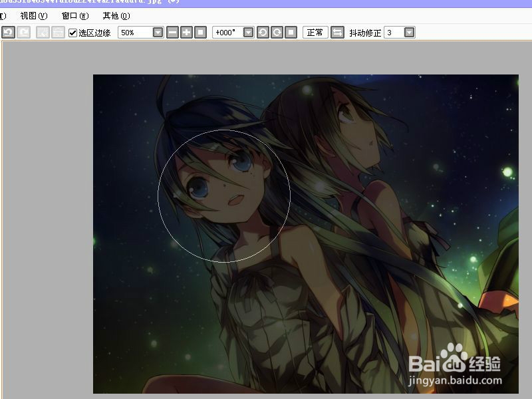
Task: Toggle the 选区边缘 checkbox
Action: pyautogui.click(x=72, y=33)
